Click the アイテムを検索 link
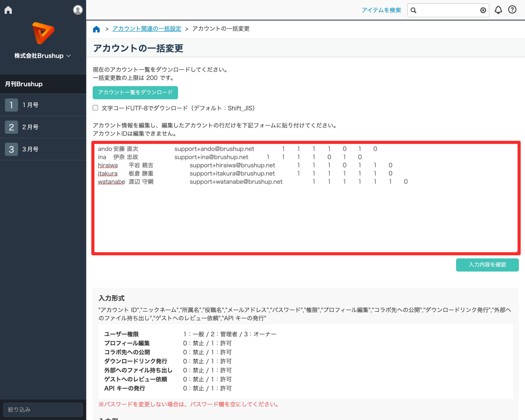525x420 pixels. [381, 10]
